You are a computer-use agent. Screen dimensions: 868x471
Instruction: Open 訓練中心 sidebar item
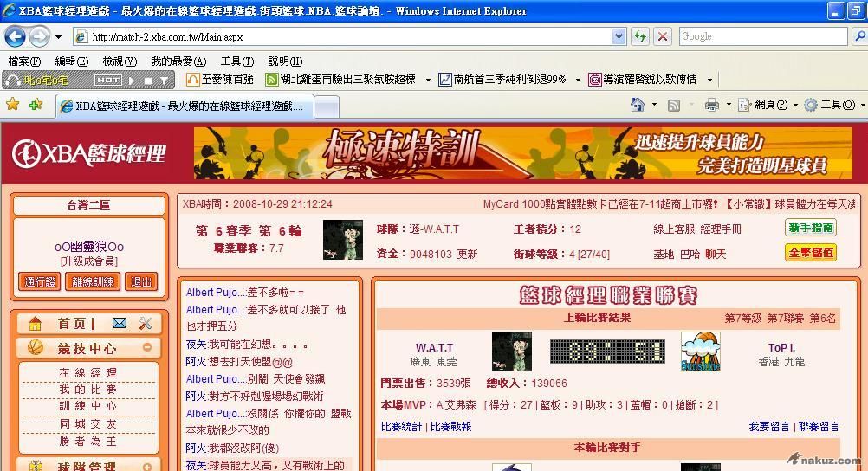coord(88,406)
